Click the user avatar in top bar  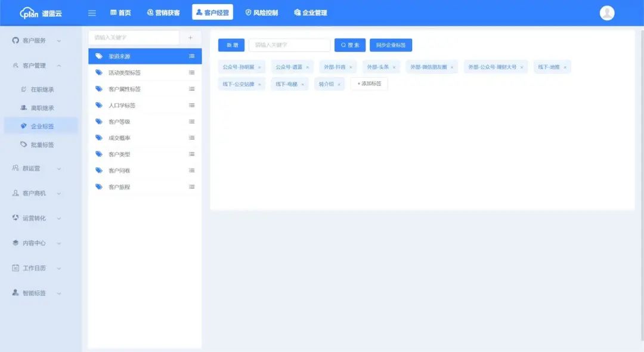(x=606, y=13)
